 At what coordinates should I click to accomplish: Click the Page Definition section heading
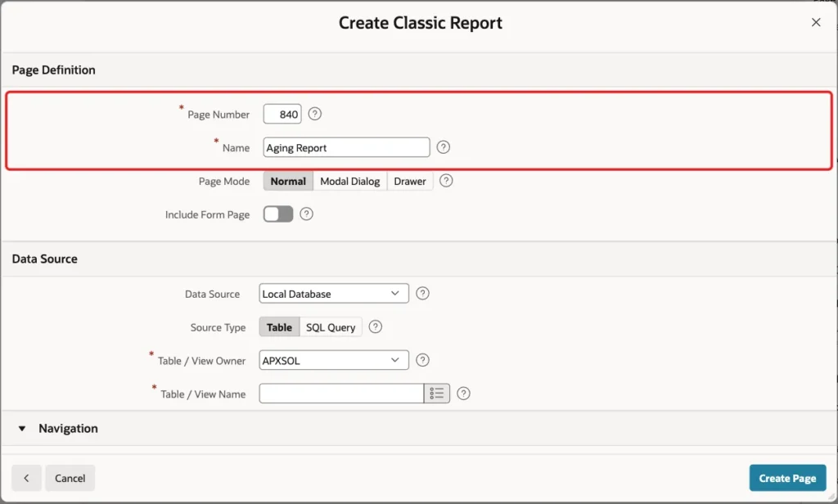53,70
